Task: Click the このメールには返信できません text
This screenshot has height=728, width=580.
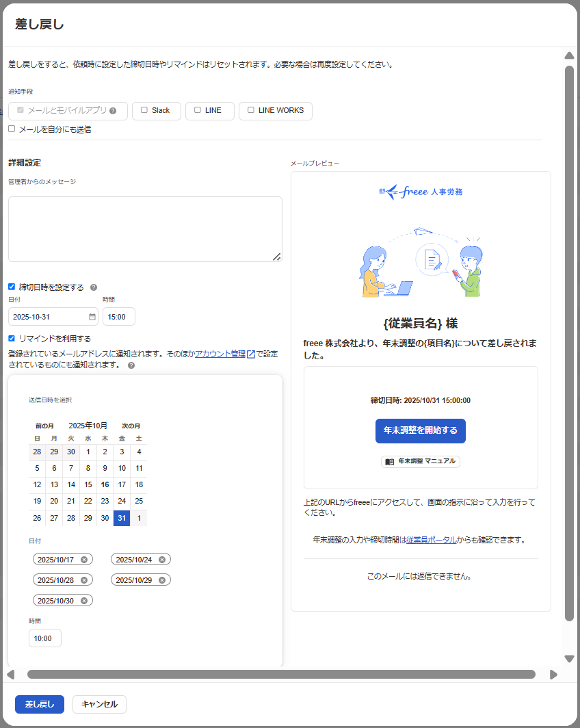Action: pos(421,576)
